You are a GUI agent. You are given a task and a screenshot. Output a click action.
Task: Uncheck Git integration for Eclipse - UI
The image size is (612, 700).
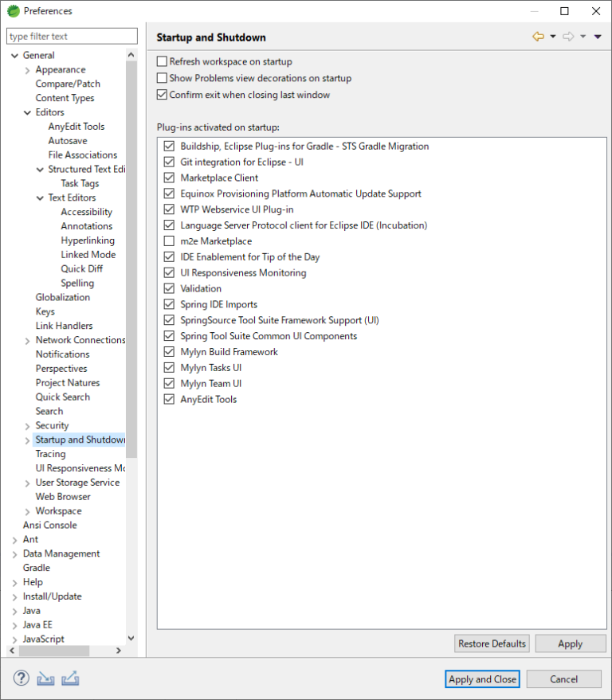point(169,162)
